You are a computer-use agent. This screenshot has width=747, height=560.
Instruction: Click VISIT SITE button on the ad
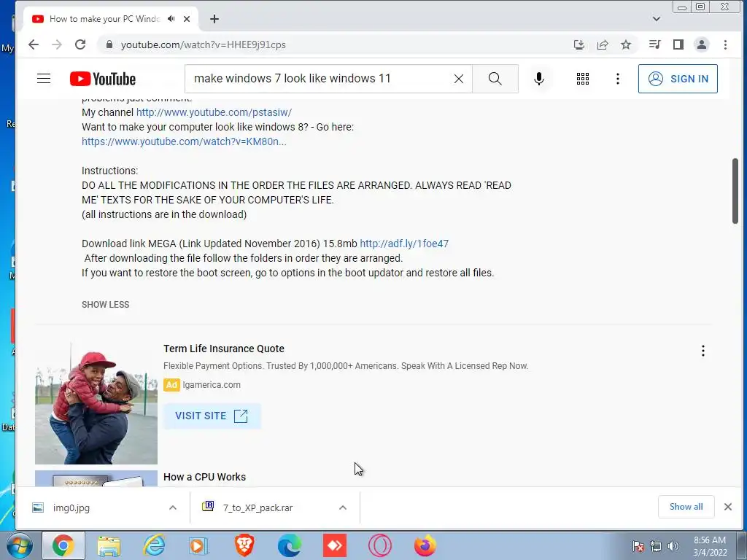click(x=212, y=416)
